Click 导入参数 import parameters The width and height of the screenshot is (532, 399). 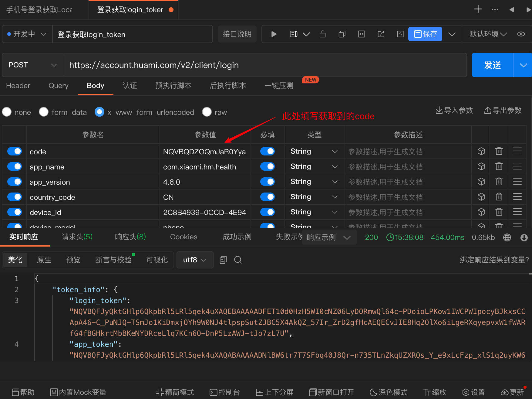tap(454, 111)
